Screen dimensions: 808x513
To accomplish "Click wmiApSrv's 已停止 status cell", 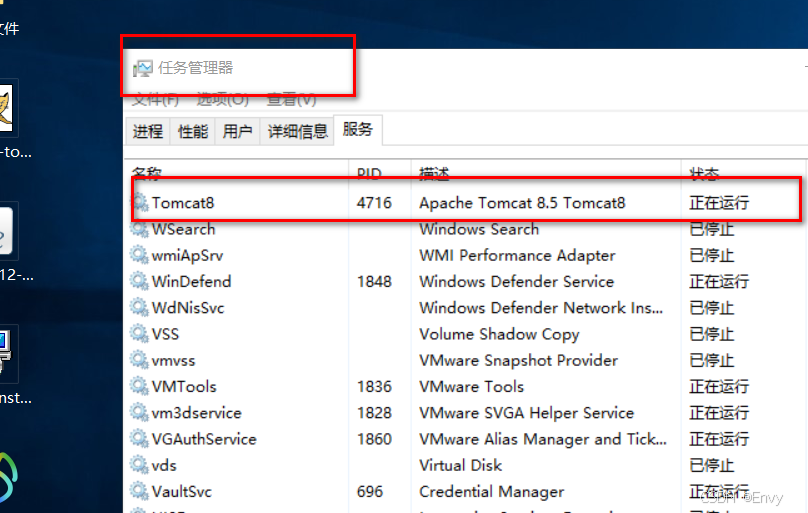I will 711,255.
